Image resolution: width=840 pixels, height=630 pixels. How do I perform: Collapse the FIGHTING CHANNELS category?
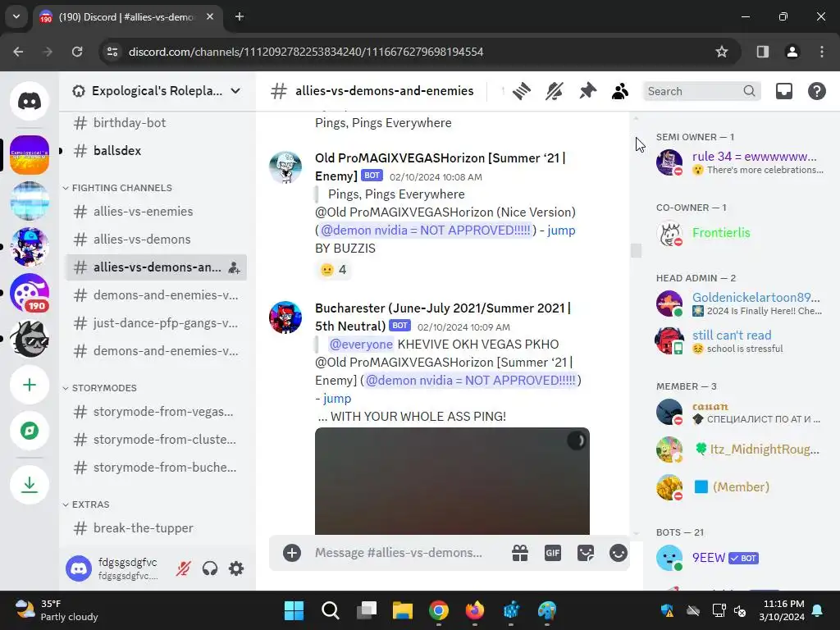pos(117,188)
